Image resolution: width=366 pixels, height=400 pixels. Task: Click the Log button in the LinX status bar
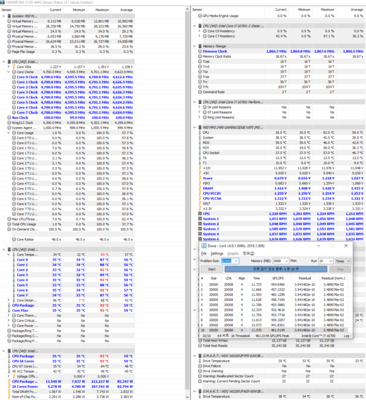pyautogui.click(x=347, y=335)
